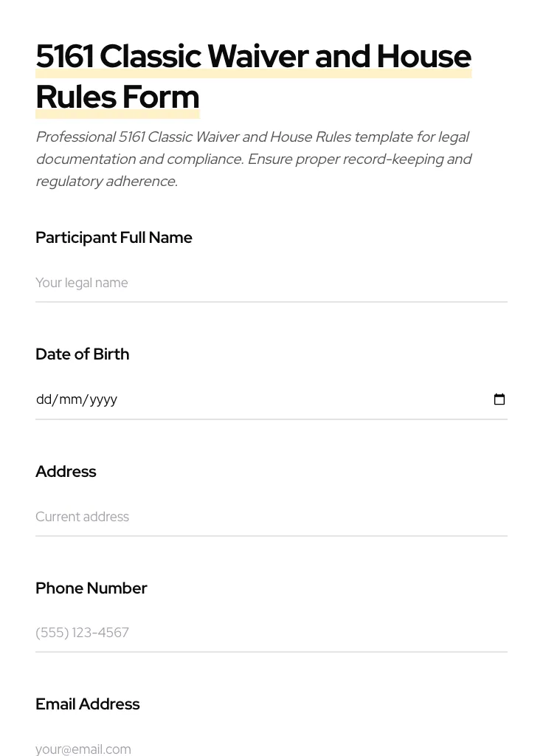543x756 pixels.
Task: Click "Rules Form" on the title's second line
Action: [x=117, y=97]
